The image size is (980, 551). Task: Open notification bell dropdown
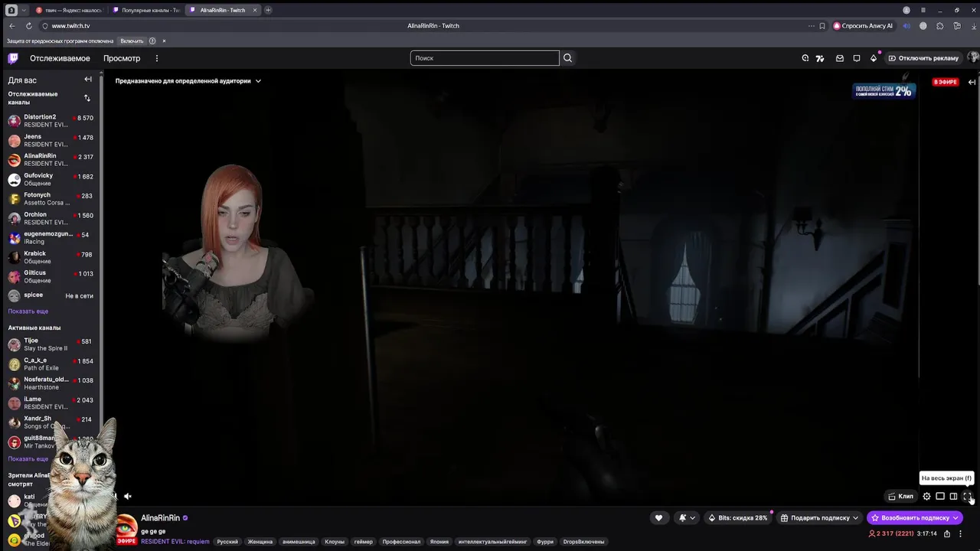click(687, 518)
